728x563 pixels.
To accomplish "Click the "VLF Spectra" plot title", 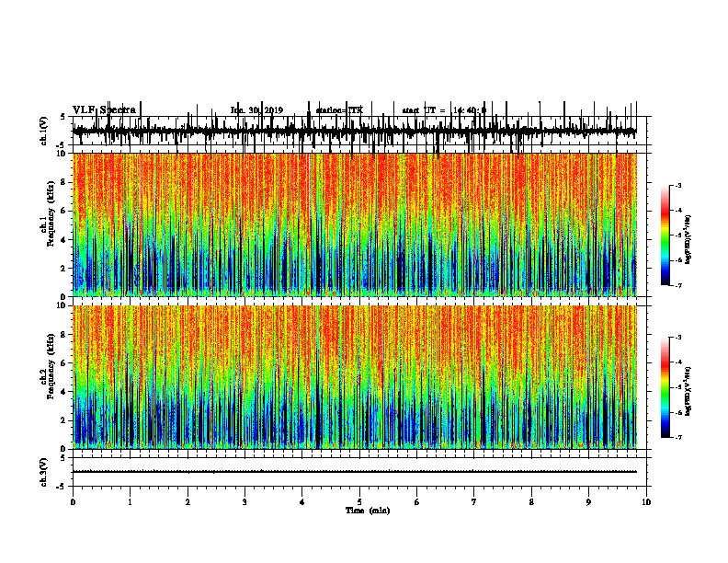I will (104, 110).
